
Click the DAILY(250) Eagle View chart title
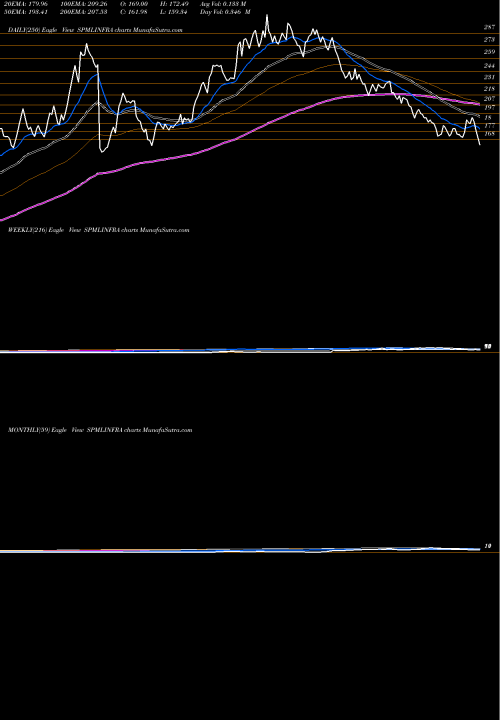pos(96,30)
